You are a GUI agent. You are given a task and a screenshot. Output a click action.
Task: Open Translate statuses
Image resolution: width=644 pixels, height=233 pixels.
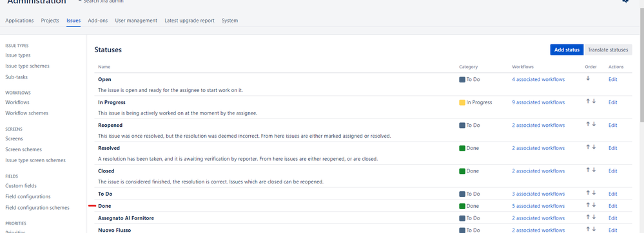608,50
